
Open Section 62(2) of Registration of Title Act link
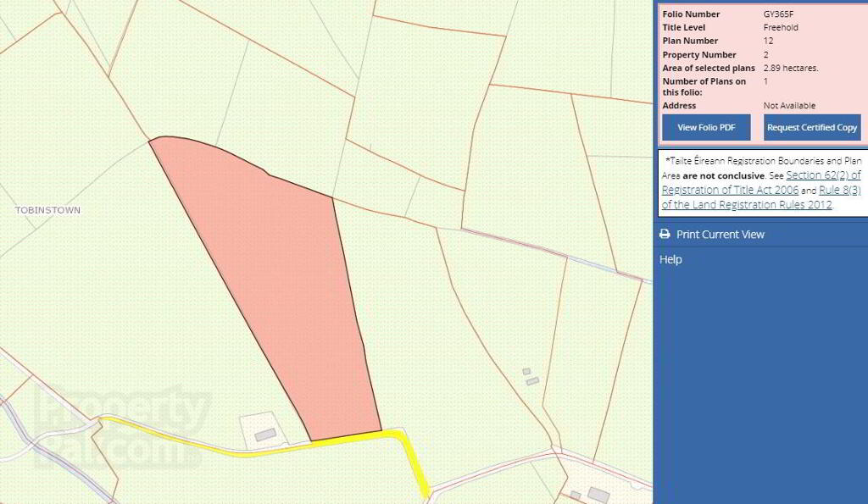(761, 183)
